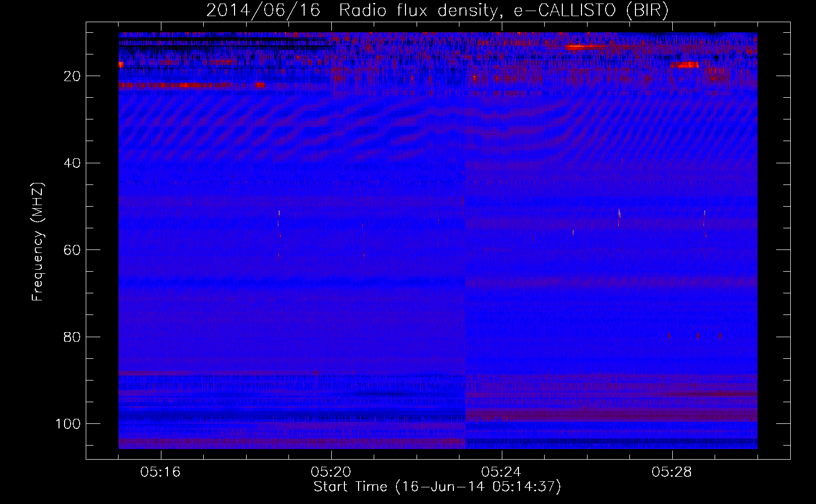Viewport: 816px width, 504px height.
Task: Click the 05:20 time tick label
Action: 331,472
